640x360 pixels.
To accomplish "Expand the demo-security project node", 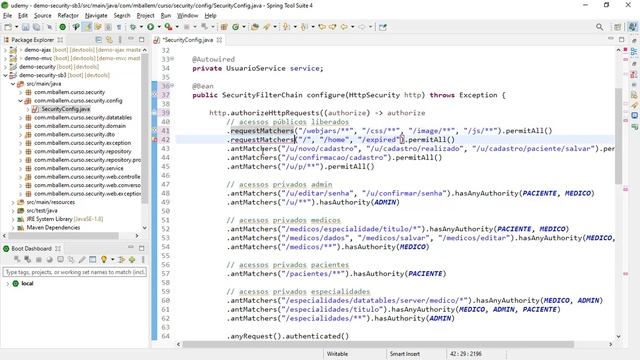I will [x=5, y=67].
